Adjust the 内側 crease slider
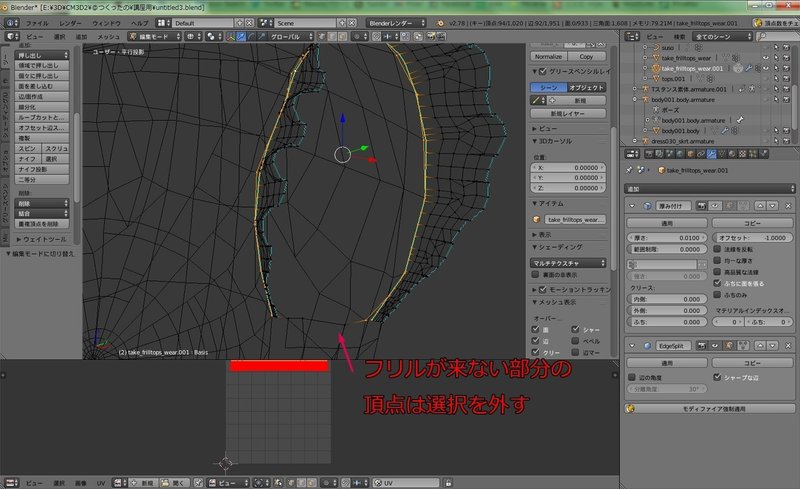800x489 pixels. pos(667,299)
